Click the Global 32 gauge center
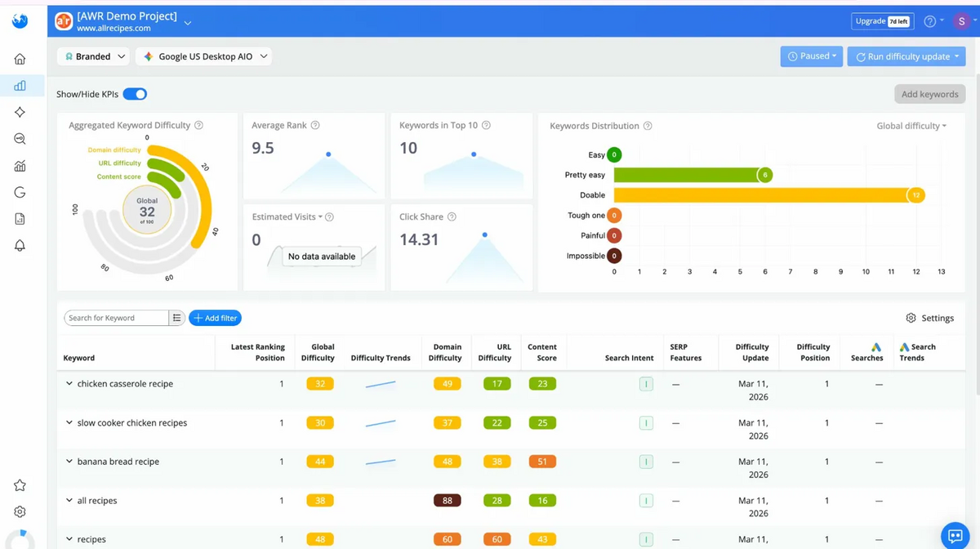 (x=147, y=211)
